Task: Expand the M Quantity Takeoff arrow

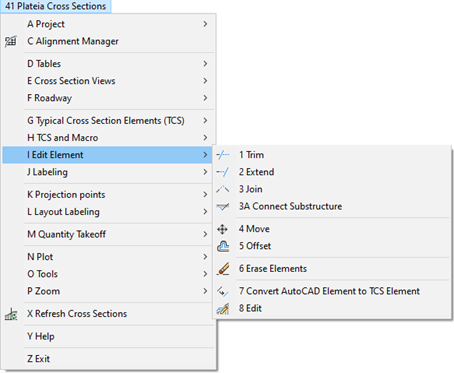Action: pos(205,234)
